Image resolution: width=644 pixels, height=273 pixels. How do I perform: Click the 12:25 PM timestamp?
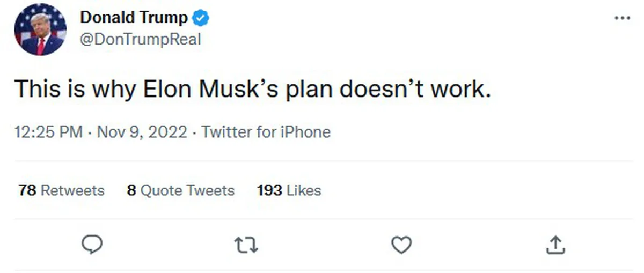(x=48, y=132)
